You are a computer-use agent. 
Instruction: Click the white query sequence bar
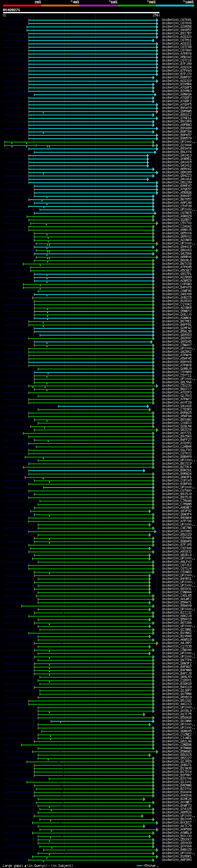81,13
